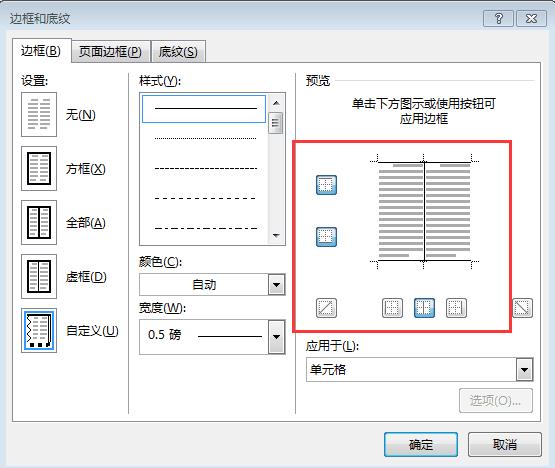
Task: Click the 全部(A) label text
Action: [86, 223]
